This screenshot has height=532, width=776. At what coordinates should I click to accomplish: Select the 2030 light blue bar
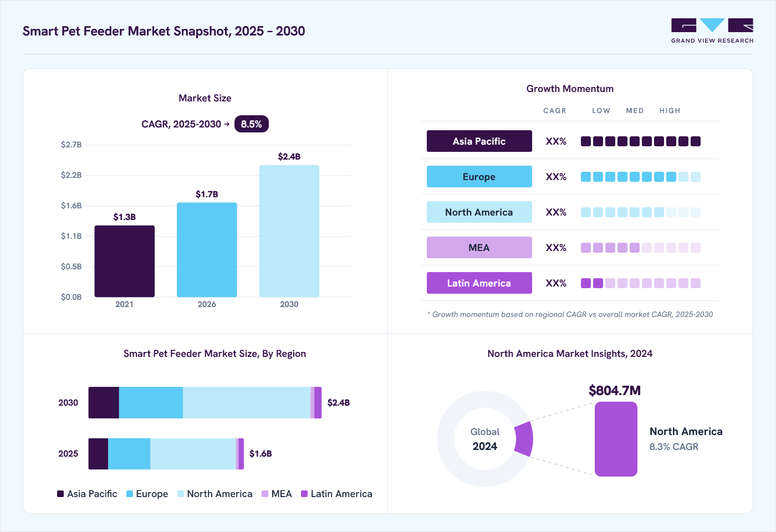click(x=289, y=231)
